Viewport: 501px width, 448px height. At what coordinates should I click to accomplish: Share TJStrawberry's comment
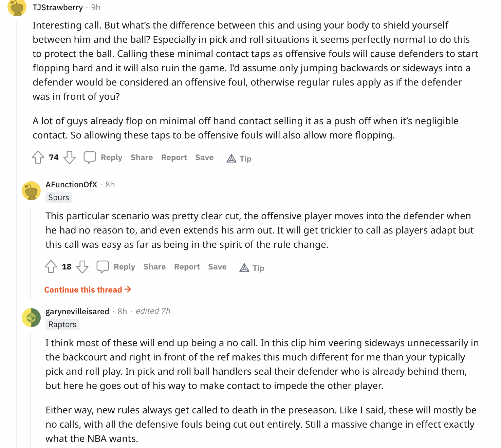coord(142,157)
